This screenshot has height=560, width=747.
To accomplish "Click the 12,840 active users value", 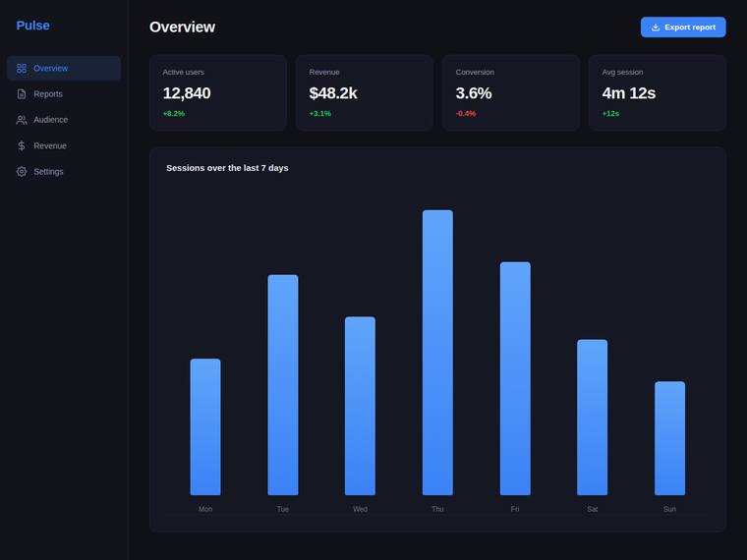I will (x=187, y=93).
